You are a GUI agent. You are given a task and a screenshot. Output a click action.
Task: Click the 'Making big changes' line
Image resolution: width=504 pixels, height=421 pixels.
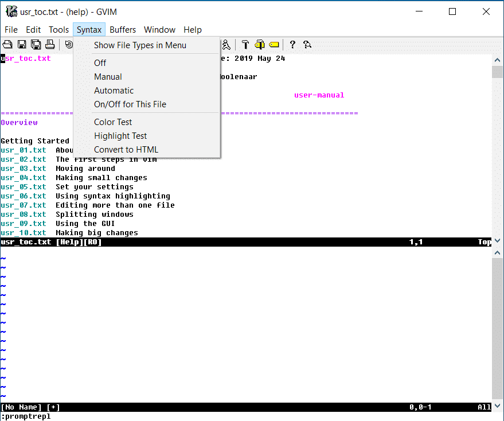tap(97, 233)
